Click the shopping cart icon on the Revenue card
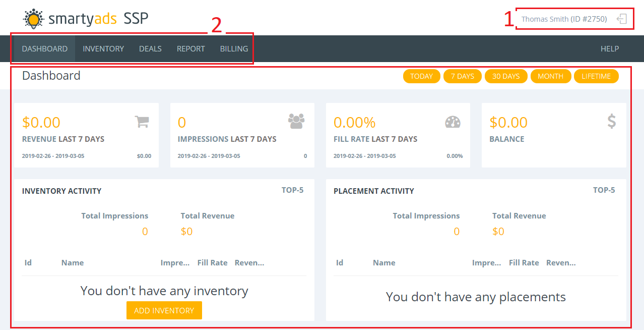The width and height of the screenshot is (644, 330). point(143,122)
